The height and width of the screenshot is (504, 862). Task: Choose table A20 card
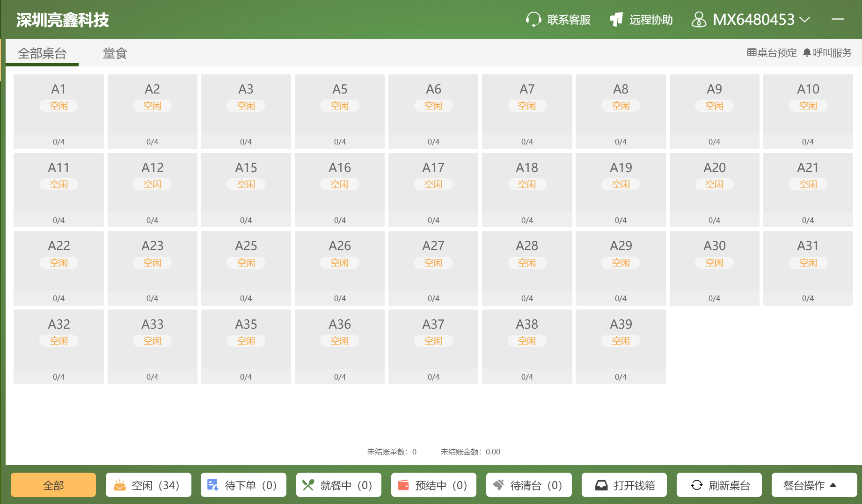point(715,190)
